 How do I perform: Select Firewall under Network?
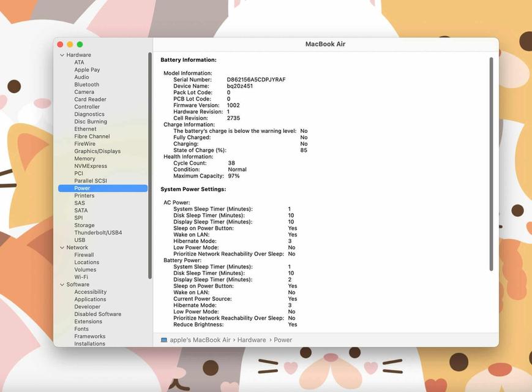[x=84, y=255]
